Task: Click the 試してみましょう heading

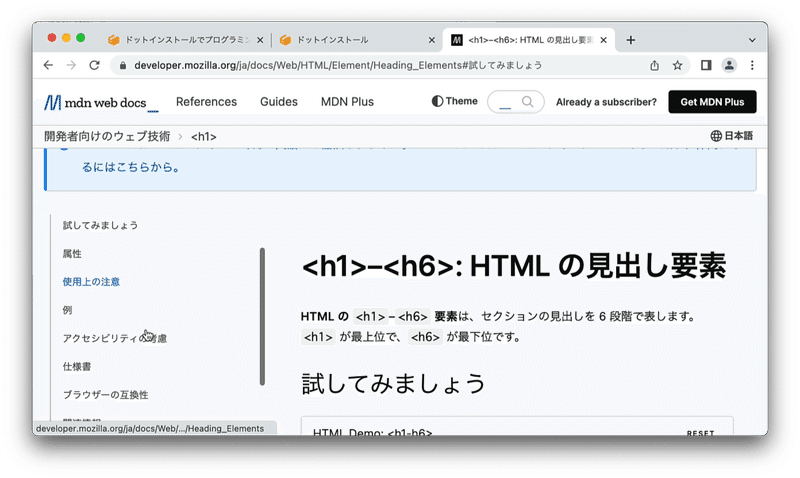Action: point(393,384)
